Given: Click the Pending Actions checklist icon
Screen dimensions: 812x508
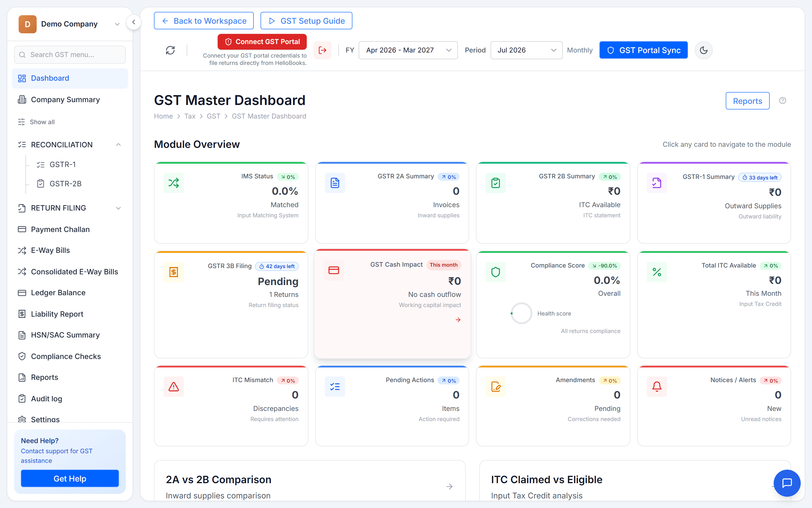Looking at the screenshot, I should pyautogui.click(x=335, y=387).
